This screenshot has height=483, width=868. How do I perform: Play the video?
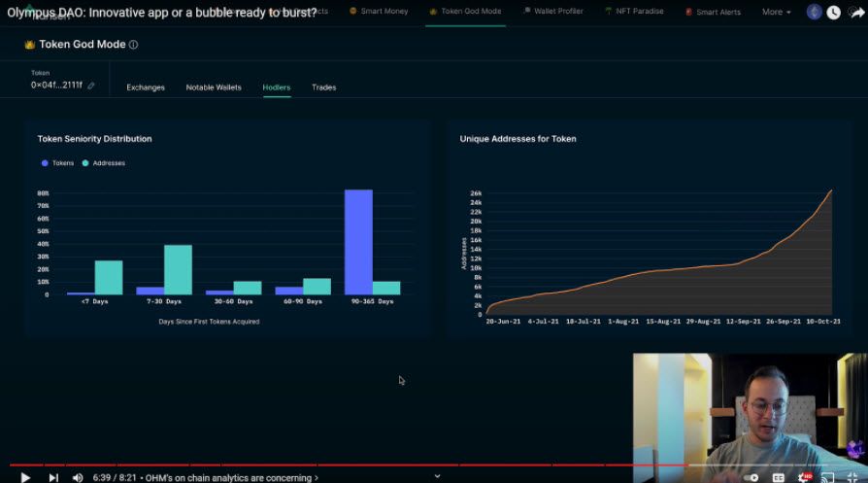25,477
